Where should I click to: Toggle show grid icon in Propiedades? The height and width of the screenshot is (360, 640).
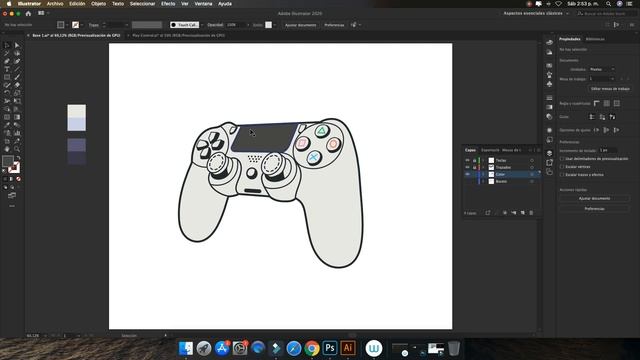pyautogui.click(x=607, y=104)
